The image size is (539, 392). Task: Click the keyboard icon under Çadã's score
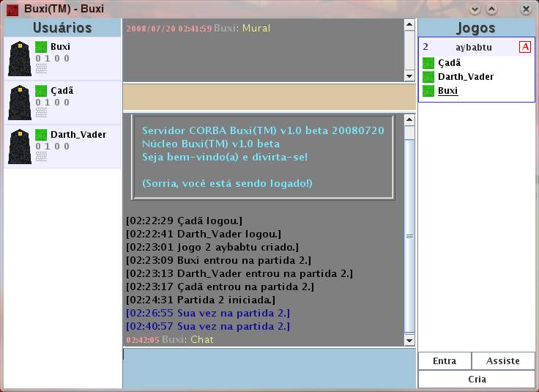pyautogui.click(x=41, y=112)
